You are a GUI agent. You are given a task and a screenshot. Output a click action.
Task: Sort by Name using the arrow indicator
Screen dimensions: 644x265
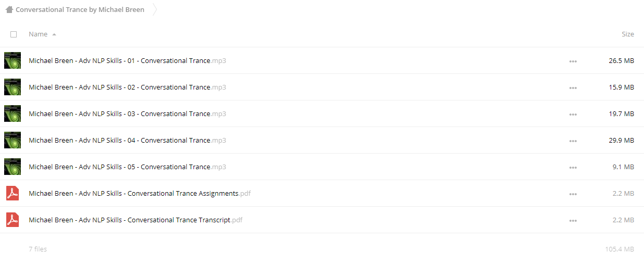click(x=54, y=34)
